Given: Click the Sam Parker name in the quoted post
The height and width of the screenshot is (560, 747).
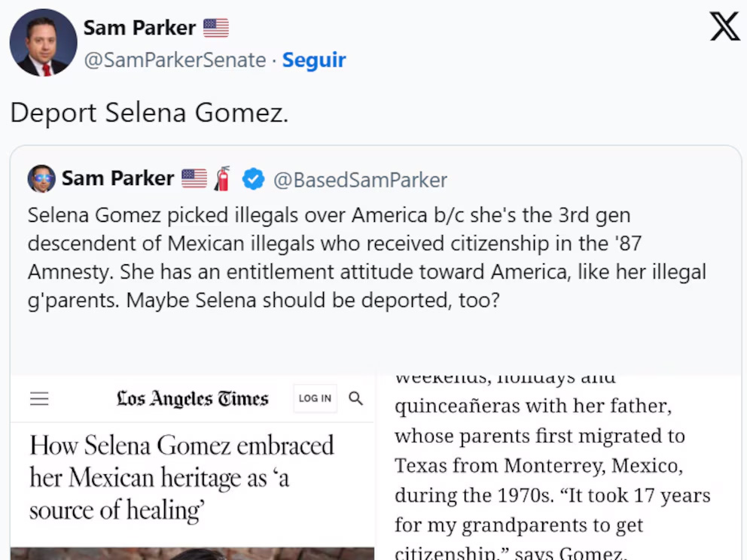Looking at the screenshot, I should [117, 179].
